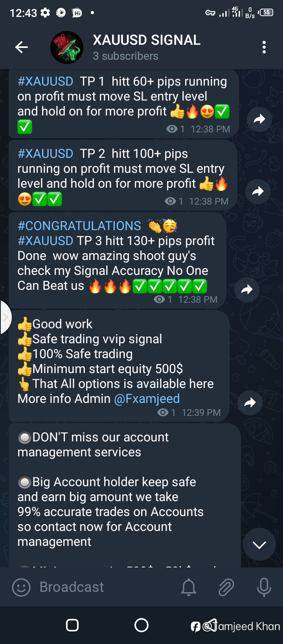Attach a file with the paperclip icon
The height and width of the screenshot is (644, 283).
(226, 587)
